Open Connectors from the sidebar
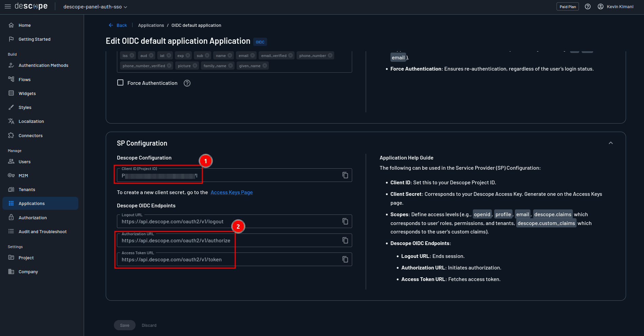This screenshot has width=644, height=336. [x=30, y=135]
